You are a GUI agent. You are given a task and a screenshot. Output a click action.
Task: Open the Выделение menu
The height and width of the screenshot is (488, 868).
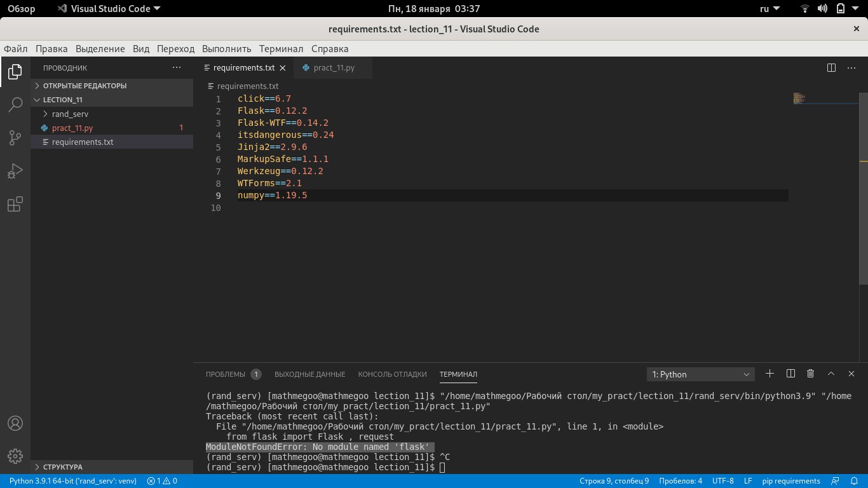click(x=100, y=49)
